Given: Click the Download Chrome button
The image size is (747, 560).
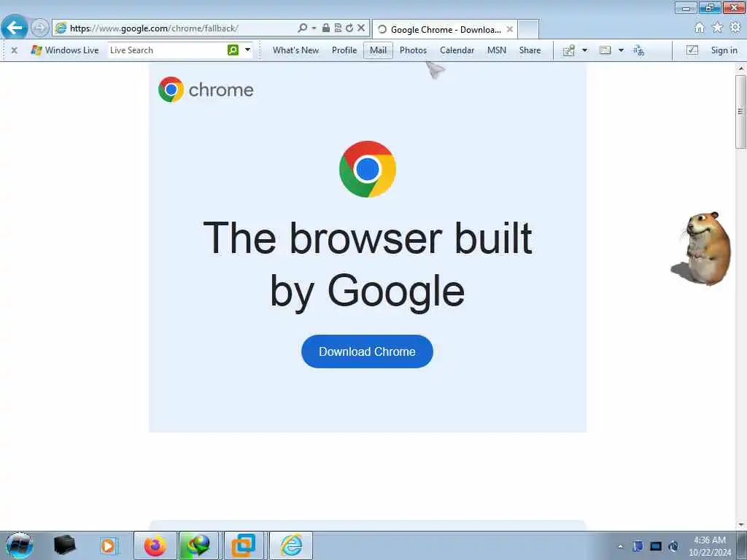Looking at the screenshot, I should coord(367,351).
